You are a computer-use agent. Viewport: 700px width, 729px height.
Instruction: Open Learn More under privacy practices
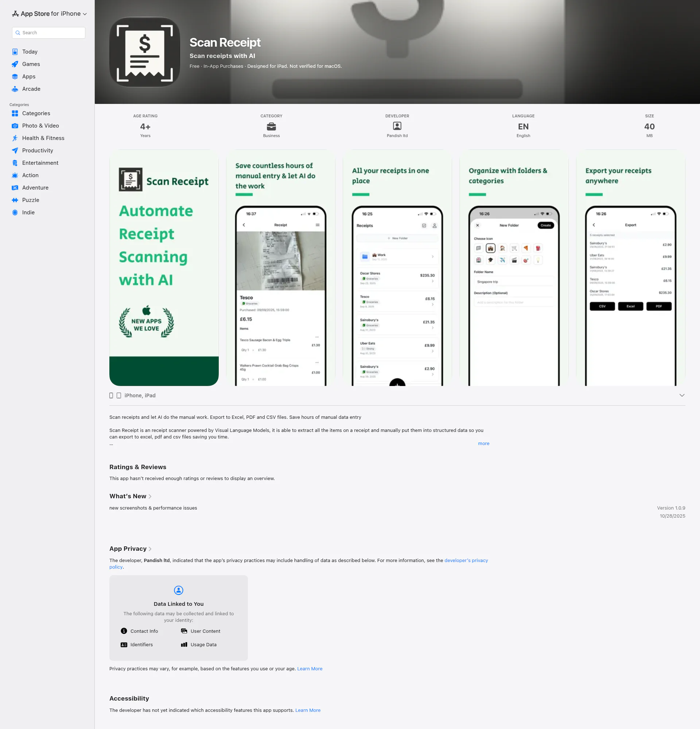310,669
